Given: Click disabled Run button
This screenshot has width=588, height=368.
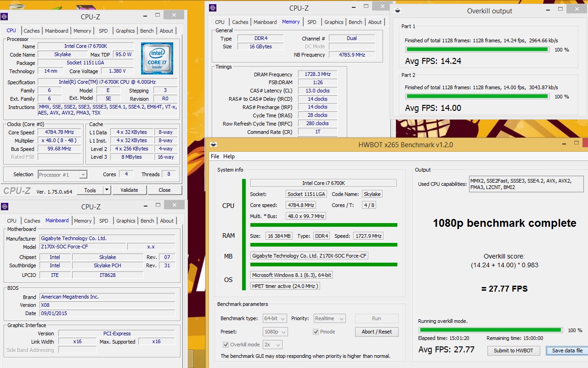Looking at the screenshot, I should pyautogui.click(x=377, y=318).
